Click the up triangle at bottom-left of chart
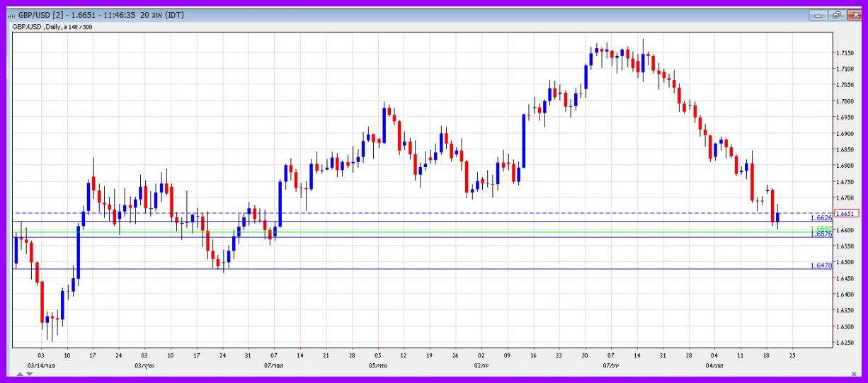The height and width of the screenshot is (383, 868). click(x=19, y=373)
